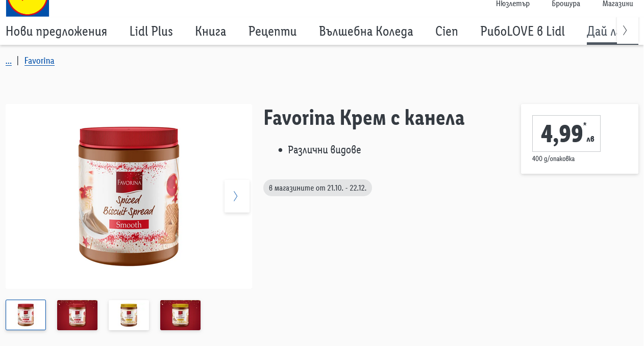Show next product image with carousel arrow
The height and width of the screenshot is (346, 644).
coord(237,196)
